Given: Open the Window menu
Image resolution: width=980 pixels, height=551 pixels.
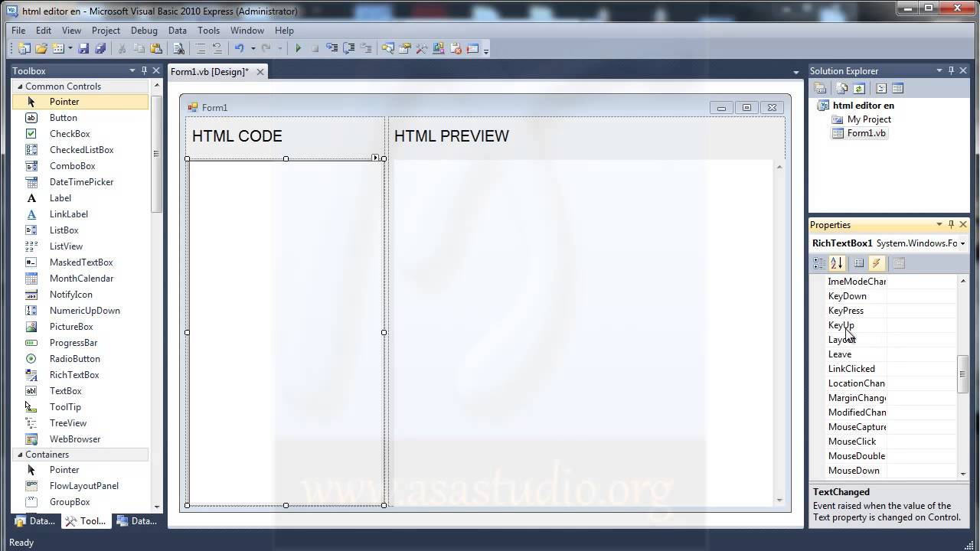Looking at the screenshot, I should click(x=247, y=31).
